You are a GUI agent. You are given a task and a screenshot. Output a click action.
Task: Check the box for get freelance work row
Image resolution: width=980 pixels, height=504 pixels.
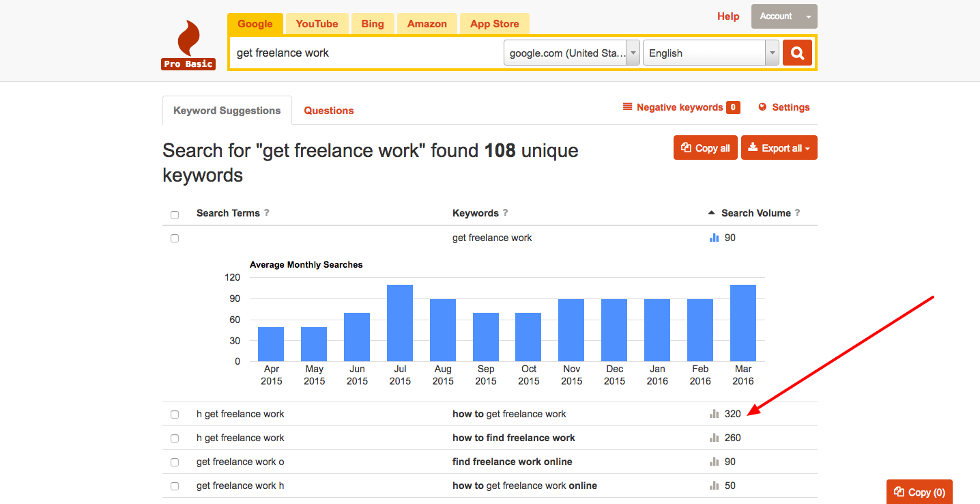(175, 238)
